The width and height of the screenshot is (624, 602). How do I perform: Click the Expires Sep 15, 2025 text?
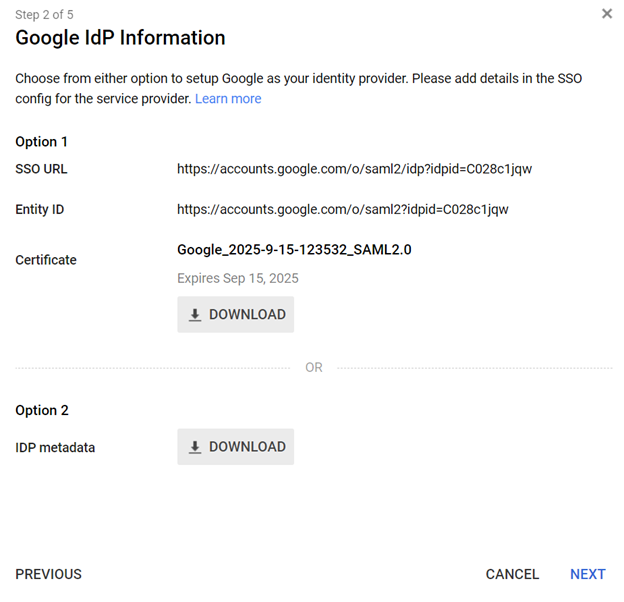[x=238, y=278]
